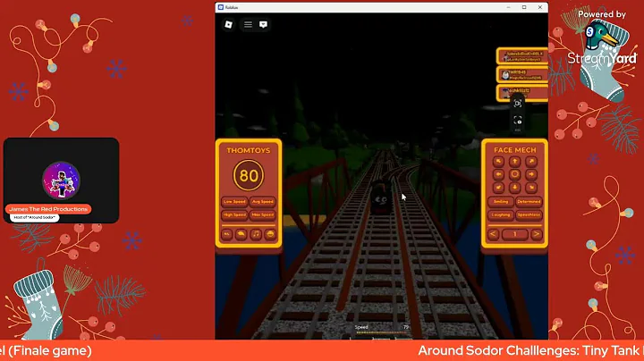
Task: Move the face up-right with the Face Mech arrow
Action: click(x=531, y=162)
